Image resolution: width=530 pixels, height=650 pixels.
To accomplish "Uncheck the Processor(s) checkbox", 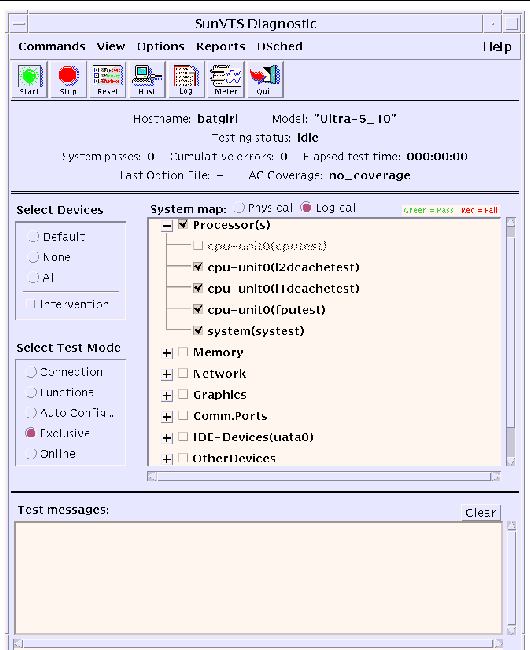I will pos(183,225).
